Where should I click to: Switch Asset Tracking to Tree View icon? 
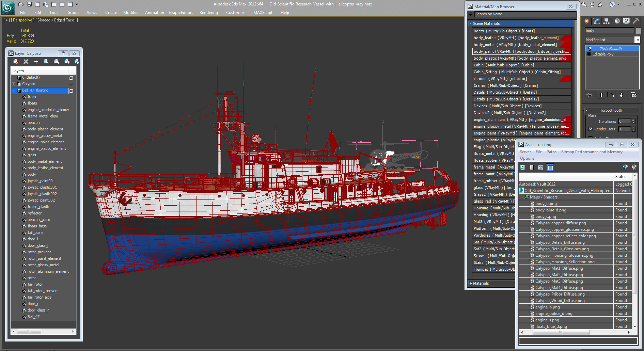[540, 167]
